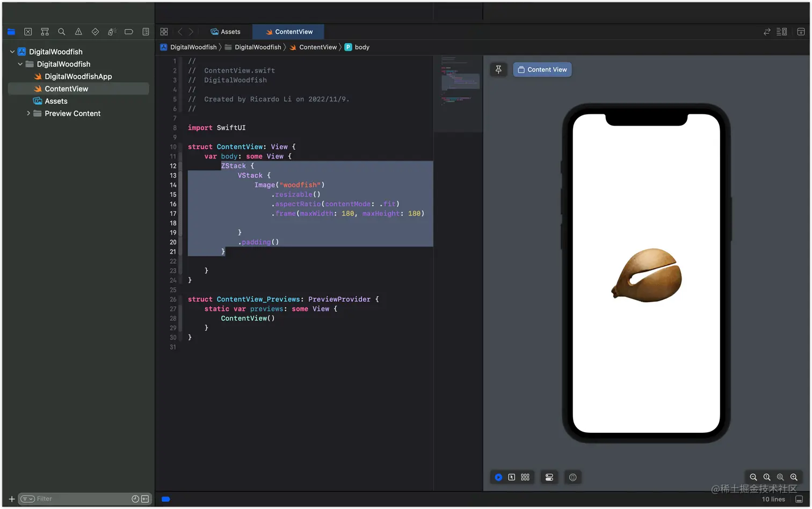Collapse the DigitalWoodfish group folder
Viewport: 812px width, 509px height.
20,64
